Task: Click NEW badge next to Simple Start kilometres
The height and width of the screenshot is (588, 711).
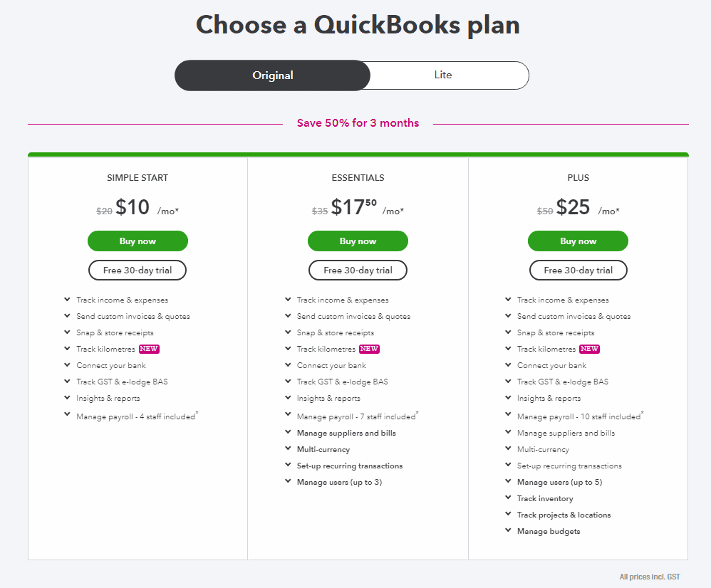Action: [149, 349]
